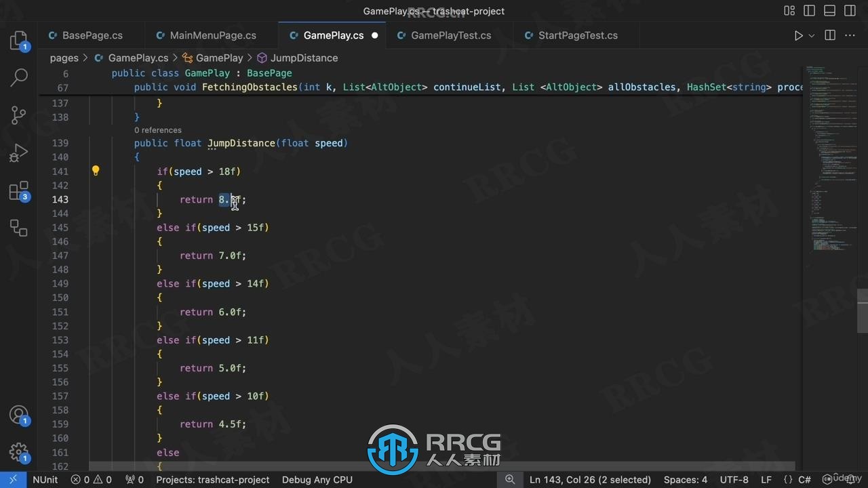Click 'else if(speed > 15f)' line

tap(213, 228)
